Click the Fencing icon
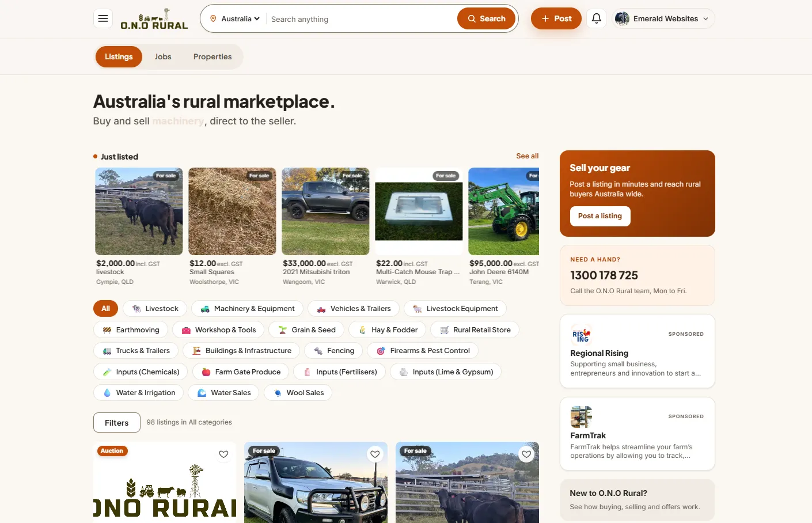 [318, 351]
